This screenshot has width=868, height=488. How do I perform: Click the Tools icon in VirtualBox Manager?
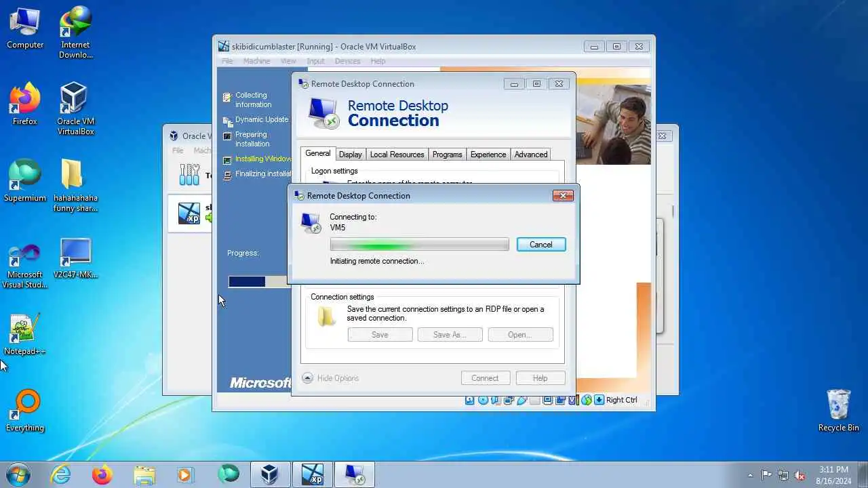coord(189,175)
